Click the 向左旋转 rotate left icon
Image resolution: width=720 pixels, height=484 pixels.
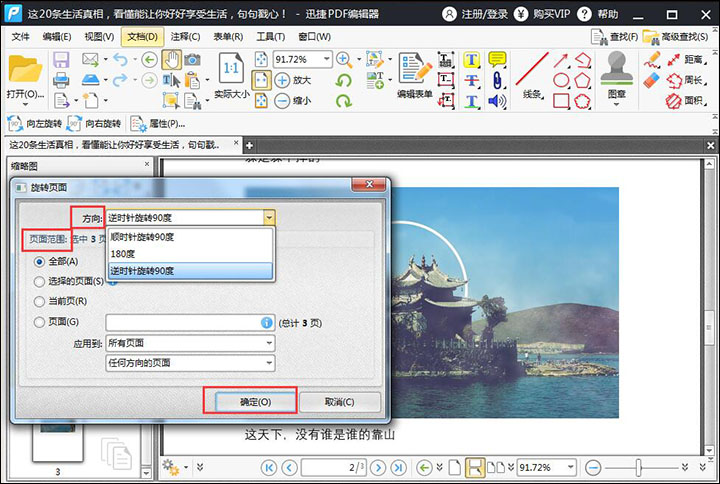point(16,124)
